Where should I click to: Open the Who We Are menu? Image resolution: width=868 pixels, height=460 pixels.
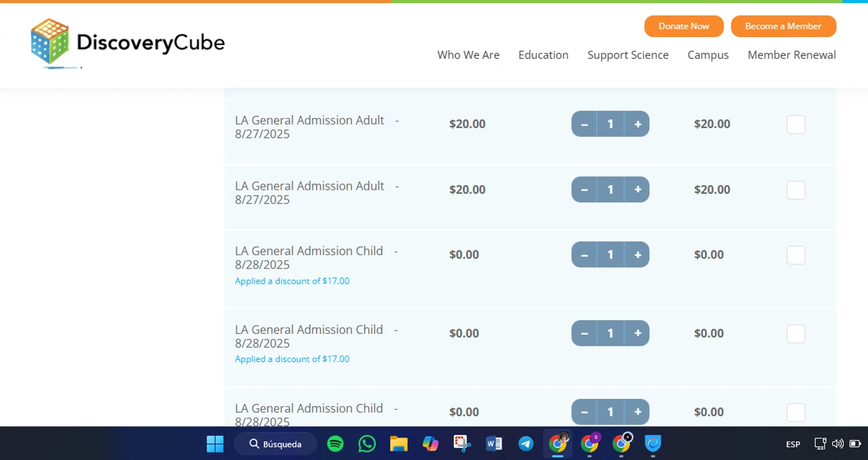468,55
